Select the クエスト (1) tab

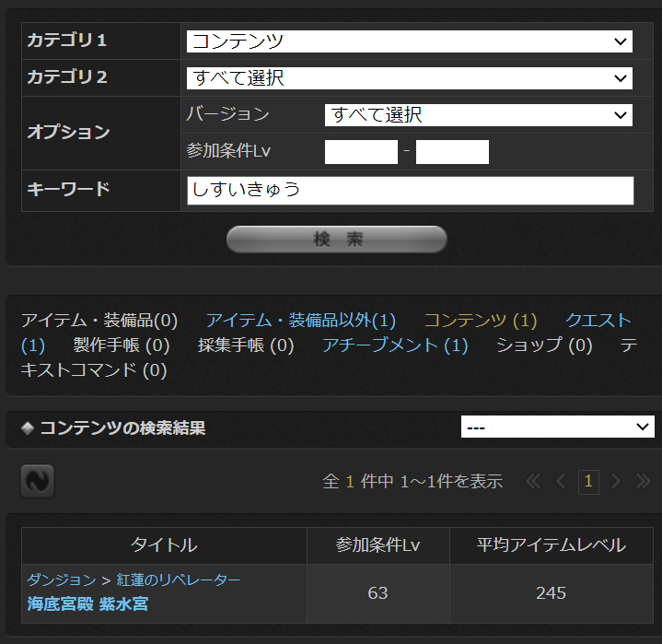(x=598, y=321)
